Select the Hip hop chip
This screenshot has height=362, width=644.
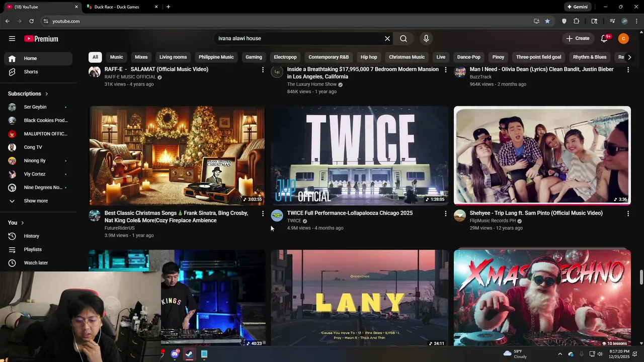point(369,57)
